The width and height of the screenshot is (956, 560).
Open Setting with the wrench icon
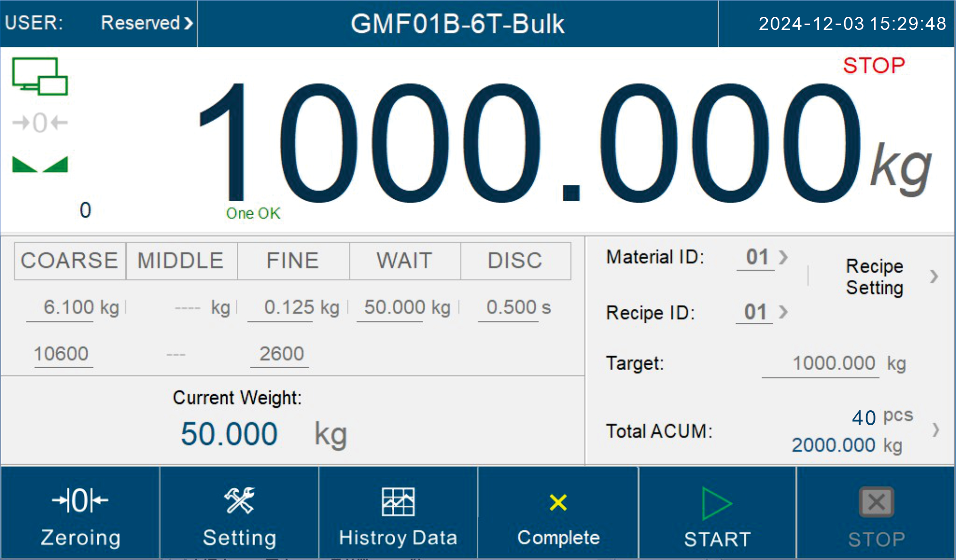pos(239,501)
